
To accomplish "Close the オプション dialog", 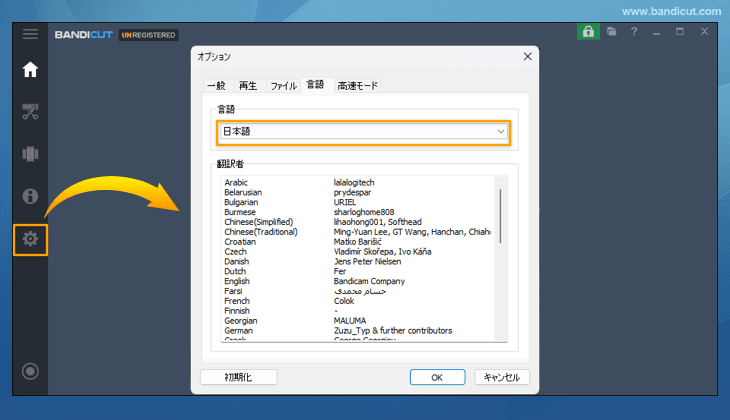I will coord(527,56).
